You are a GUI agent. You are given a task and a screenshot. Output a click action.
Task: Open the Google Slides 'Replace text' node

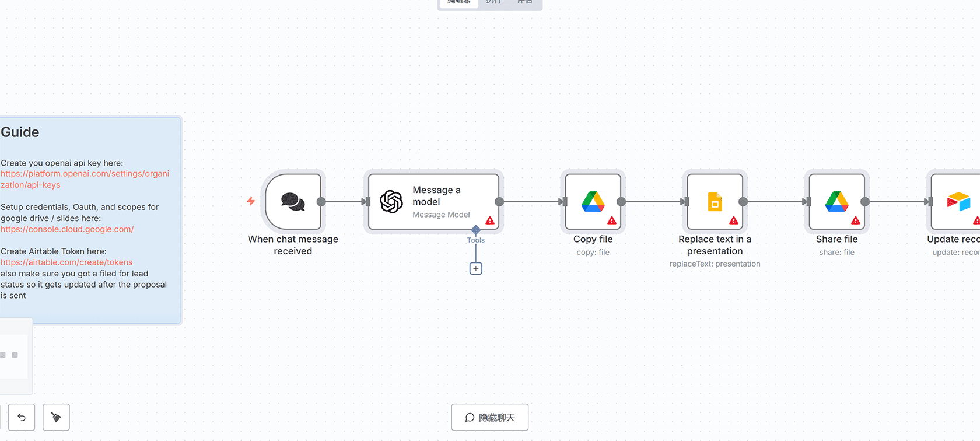point(715,202)
